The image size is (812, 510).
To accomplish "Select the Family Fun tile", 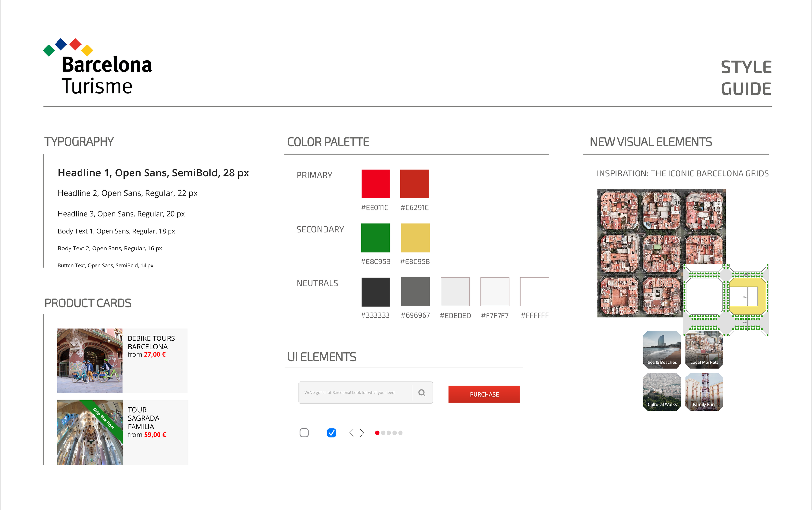I will (x=704, y=392).
